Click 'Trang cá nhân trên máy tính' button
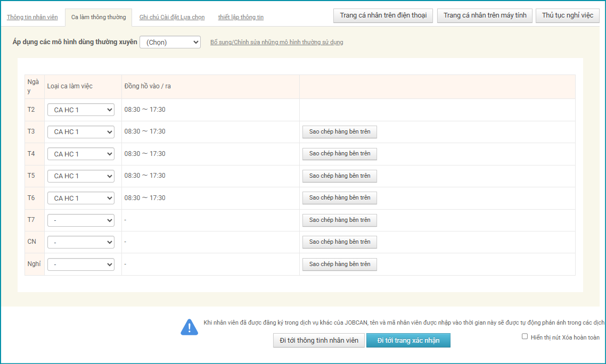Screen dimensions: 606x364 coord(485,15)
